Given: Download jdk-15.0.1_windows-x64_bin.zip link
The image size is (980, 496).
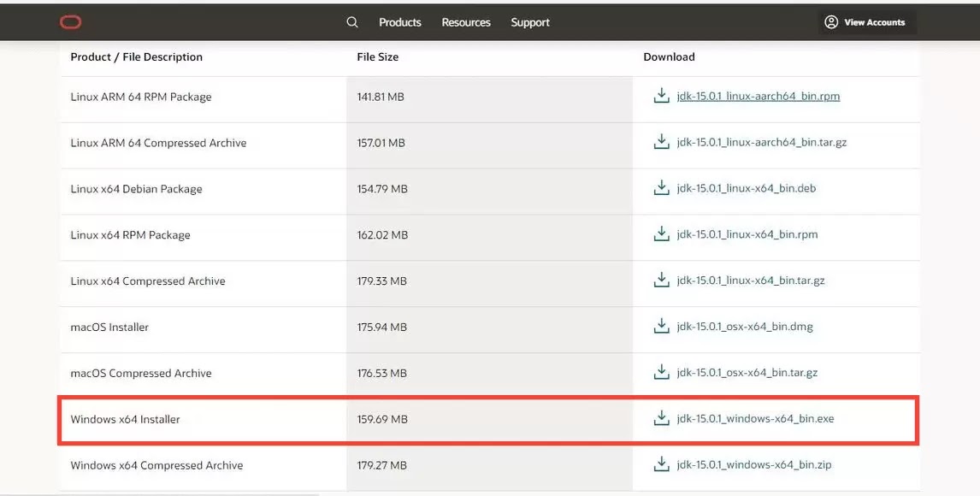Looking at the screenshot, I should [754, 465].
